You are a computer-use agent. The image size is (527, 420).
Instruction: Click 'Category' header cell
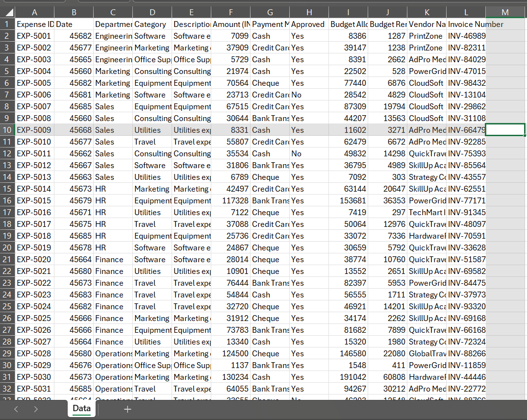152,24
